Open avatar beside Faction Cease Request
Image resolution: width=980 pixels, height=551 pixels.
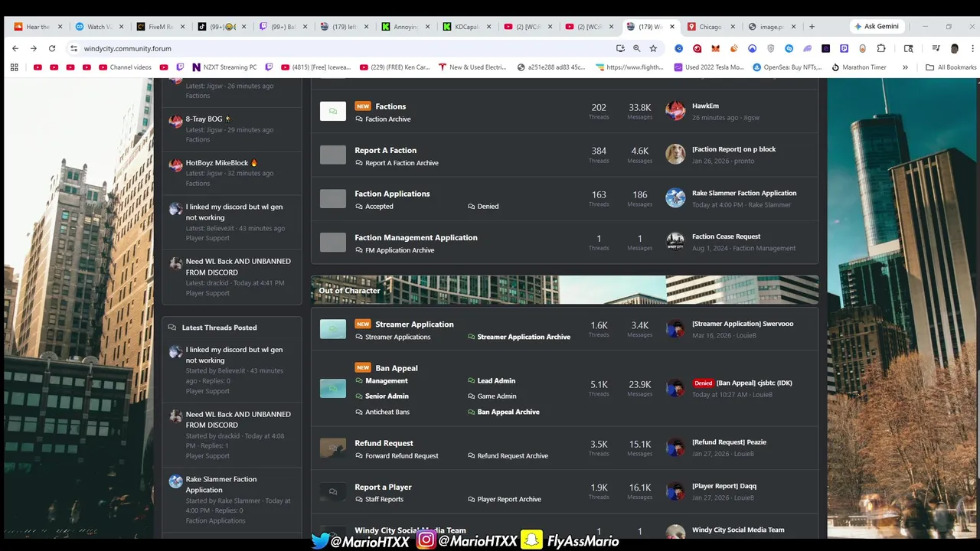[675, 242]
